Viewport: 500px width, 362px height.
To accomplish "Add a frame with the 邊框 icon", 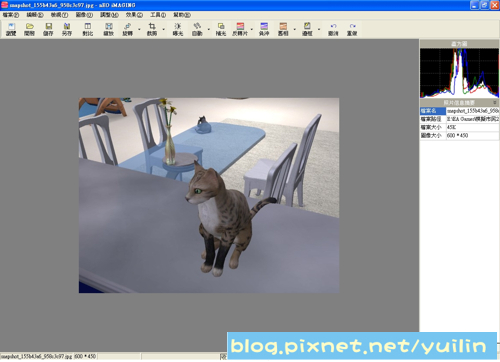I will click(307, 29).
